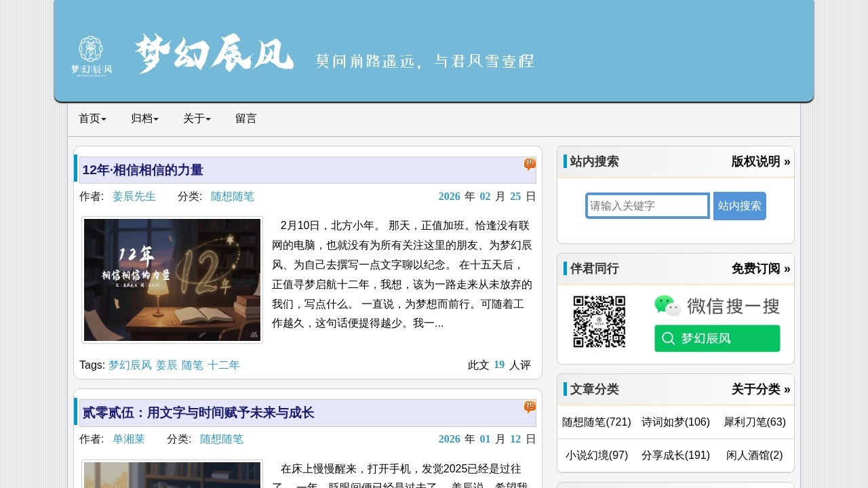Click the hot badge on 贰零贰伍 article
Viewport: 868px width, 488px height.
click(x=530, y=407)
